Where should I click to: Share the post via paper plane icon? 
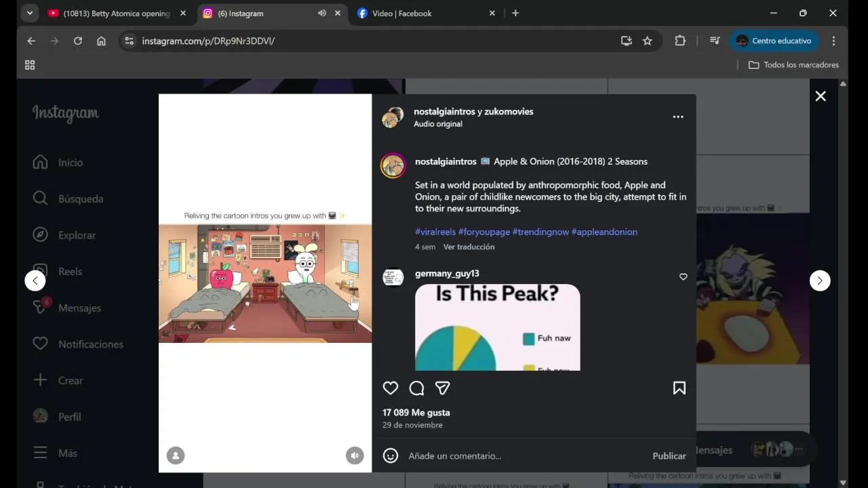tap(443, 388)
